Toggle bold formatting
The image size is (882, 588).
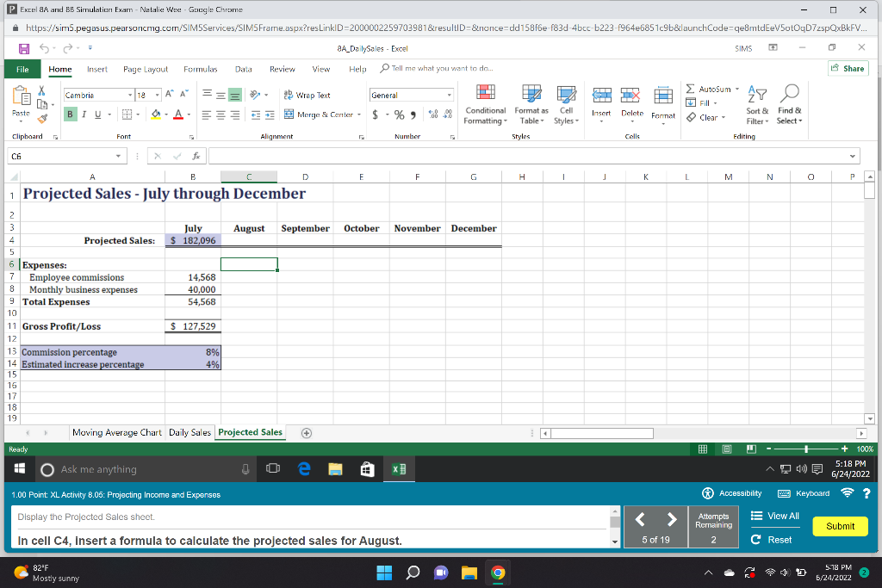tap(69, 113)
